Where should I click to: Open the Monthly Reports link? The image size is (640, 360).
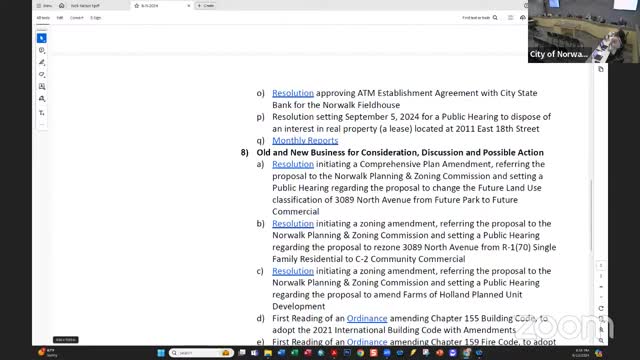pyautogui.click(x=305, y=140)
